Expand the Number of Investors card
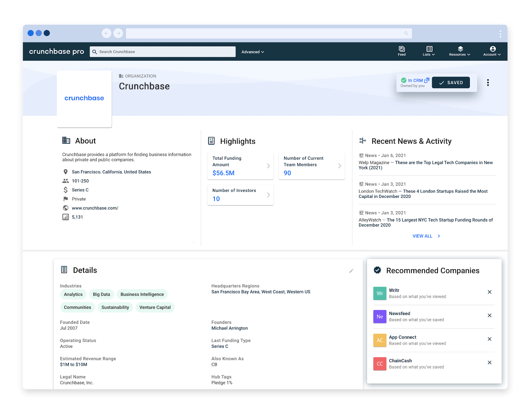Screen dimensions: 532x414 tap(240, 195)
